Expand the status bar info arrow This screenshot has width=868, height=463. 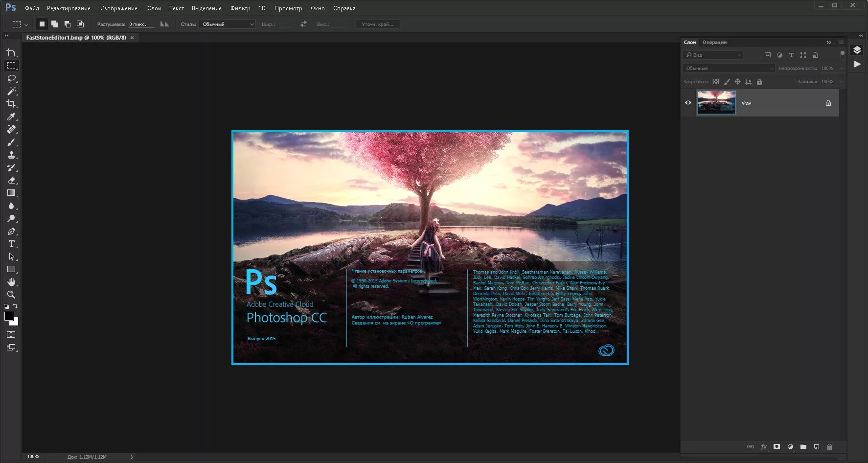(131, 457)
